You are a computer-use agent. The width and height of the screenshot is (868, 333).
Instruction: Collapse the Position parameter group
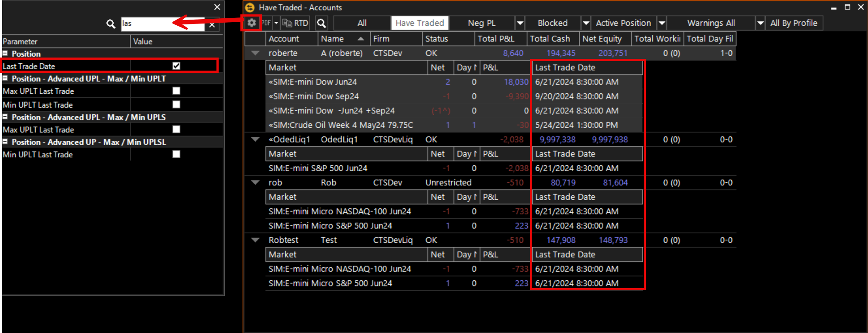click(5, 54)
